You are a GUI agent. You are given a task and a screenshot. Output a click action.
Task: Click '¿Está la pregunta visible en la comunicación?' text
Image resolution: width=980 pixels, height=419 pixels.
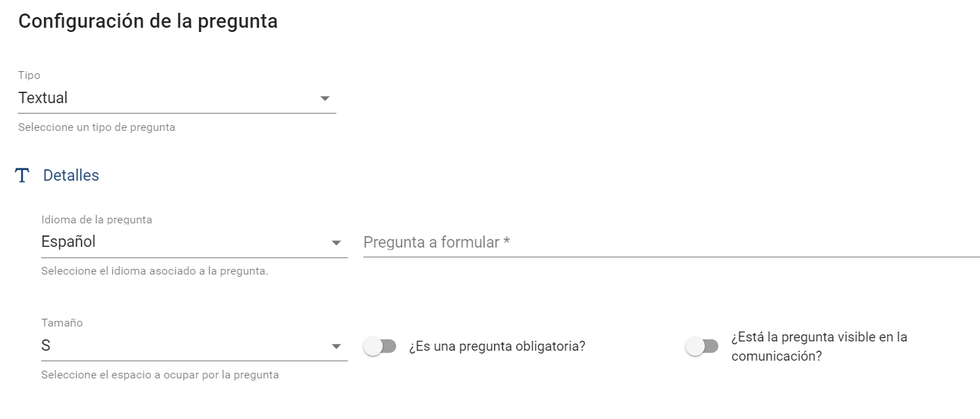coord(819,346)
